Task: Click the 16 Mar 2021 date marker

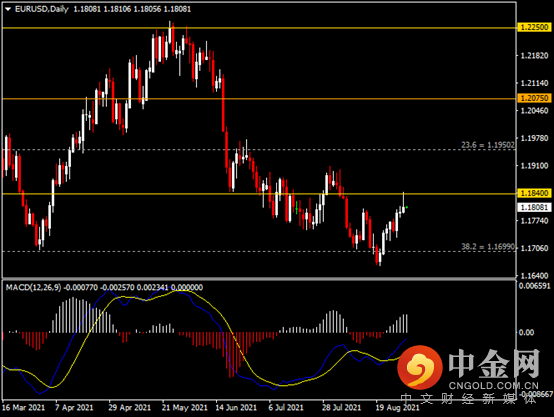Action: (23, 408)
